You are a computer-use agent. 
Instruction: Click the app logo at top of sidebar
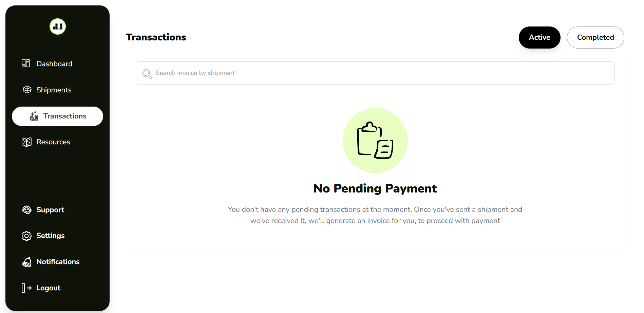58,26
